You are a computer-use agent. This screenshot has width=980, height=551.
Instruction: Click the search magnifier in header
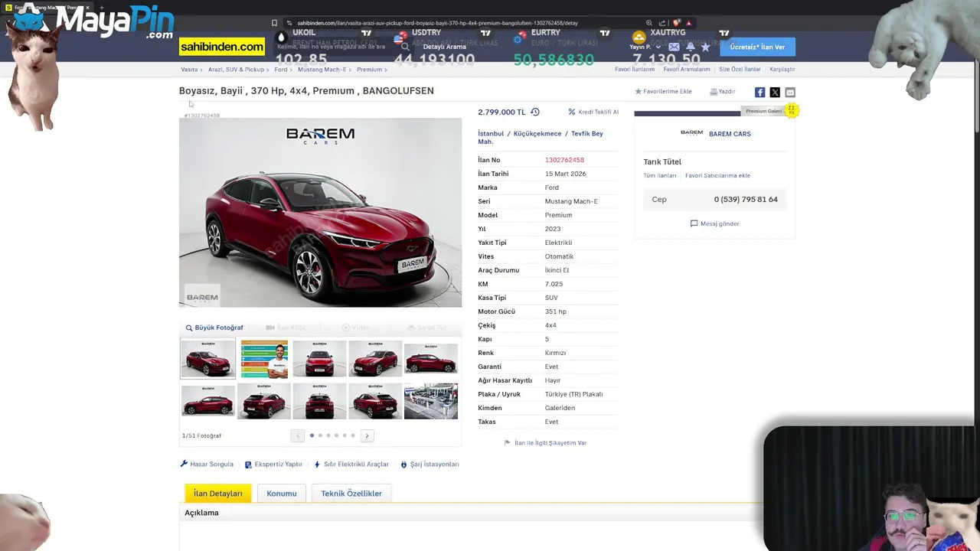405,47
